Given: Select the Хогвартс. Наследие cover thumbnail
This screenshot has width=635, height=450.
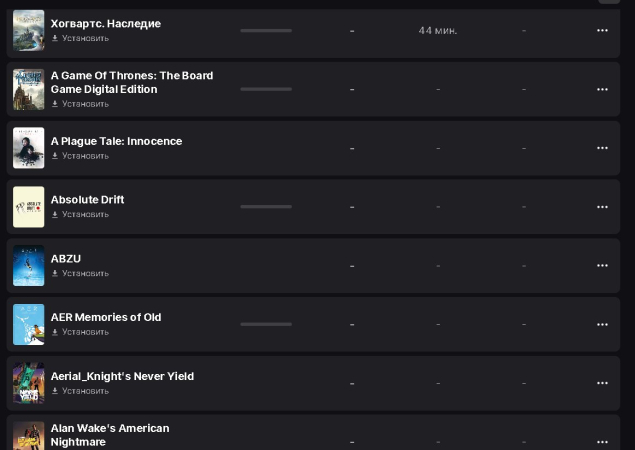Looking at the screenshot, I should (28, 30).
